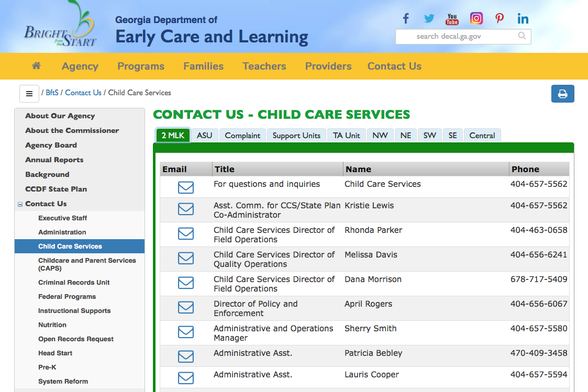Click phone number 678-717-5409
588x392 pixels.
coord(539,279)
